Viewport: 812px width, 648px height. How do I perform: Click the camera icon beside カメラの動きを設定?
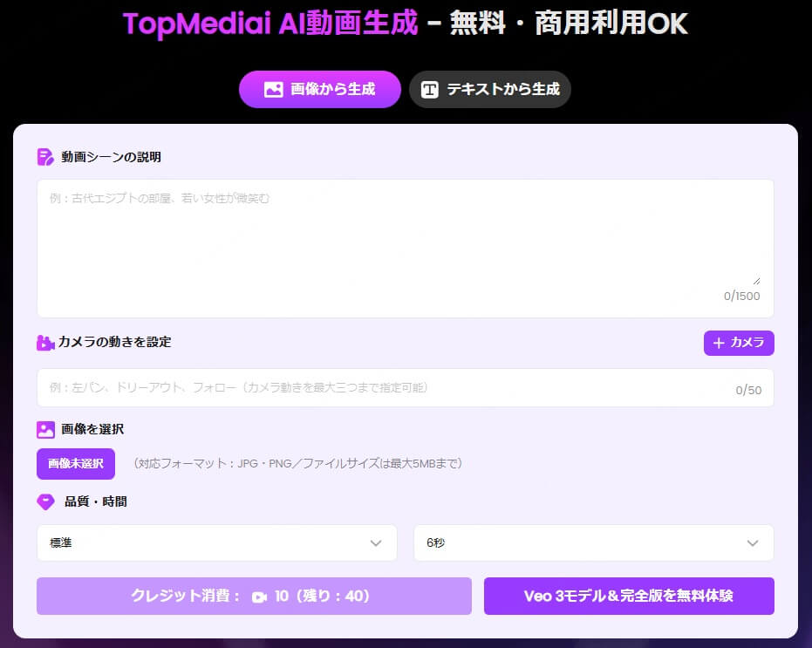pos(45,343)
